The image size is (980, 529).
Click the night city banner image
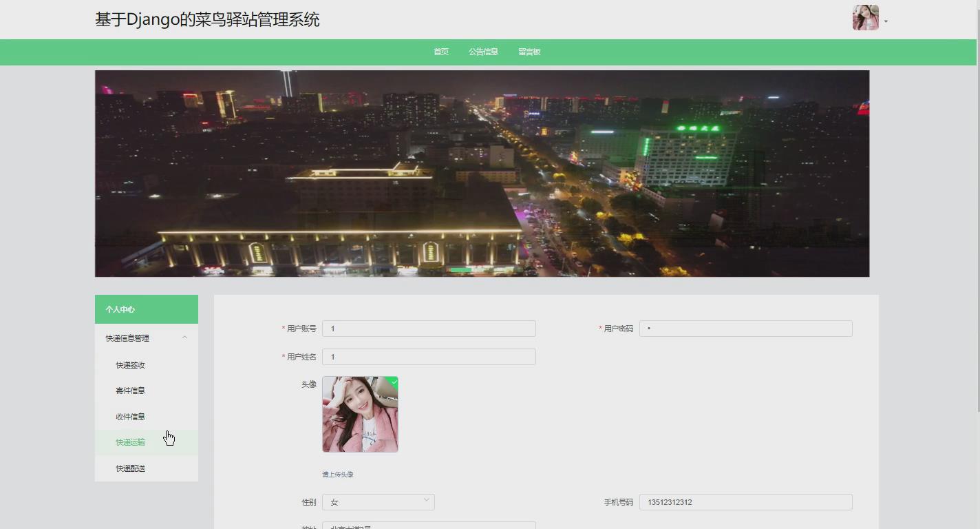click(x=482, y=173)
